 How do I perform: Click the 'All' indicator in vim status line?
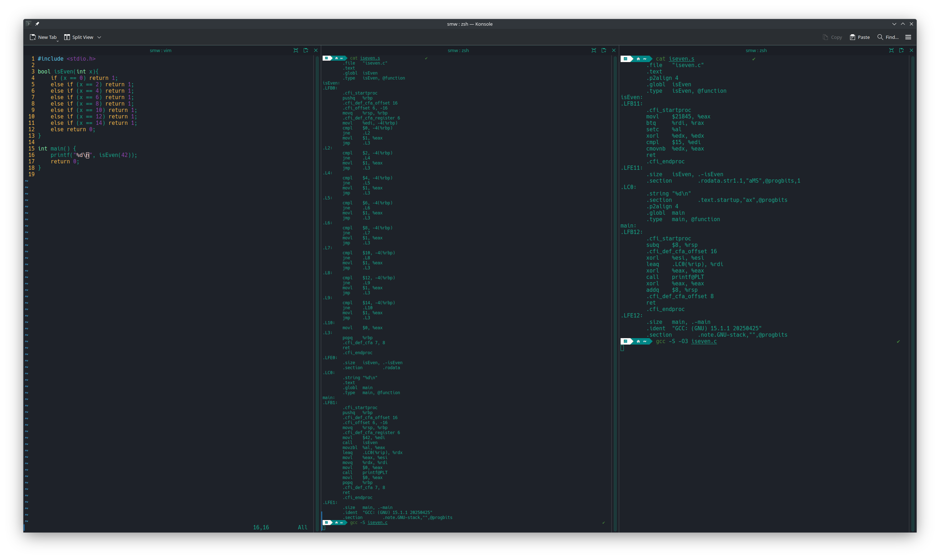(x=302, y=527)
